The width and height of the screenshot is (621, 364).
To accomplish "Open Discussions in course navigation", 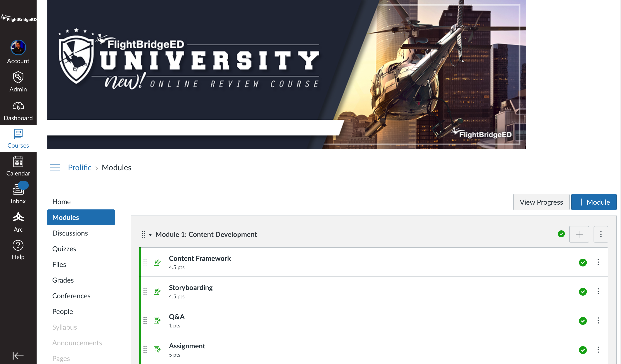I will (x=70, y=233).
